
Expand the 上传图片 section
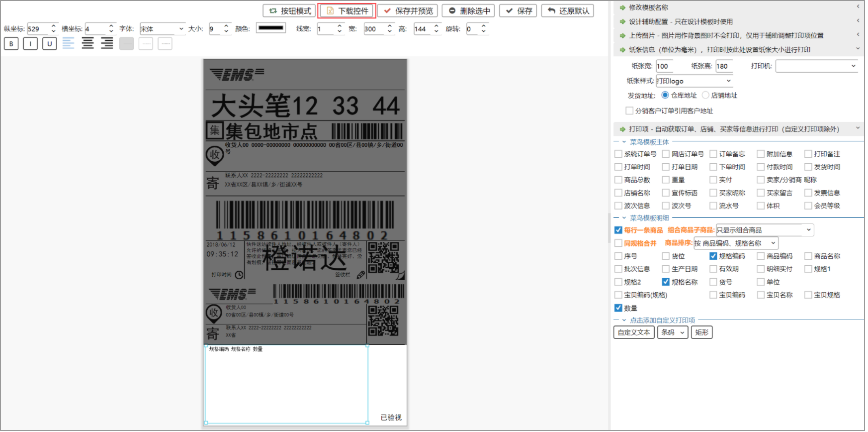point(739,35)
